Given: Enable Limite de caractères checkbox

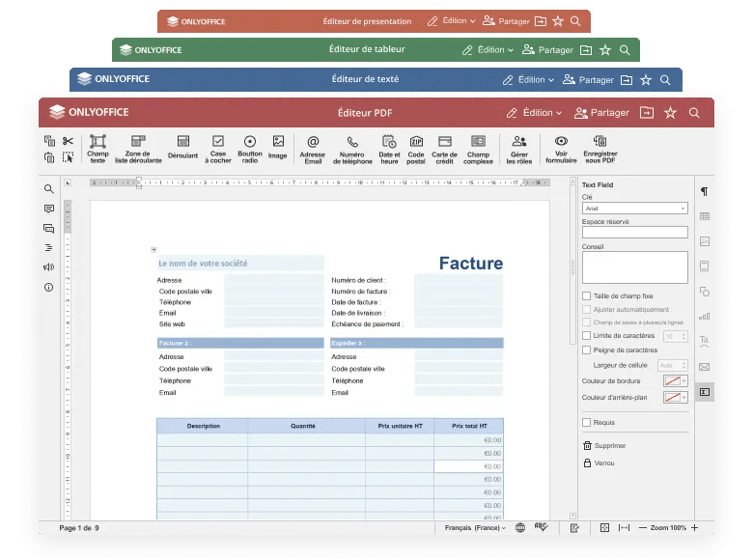Looking at the screenshot, I should pyautogui.click(x=586, y=335).
